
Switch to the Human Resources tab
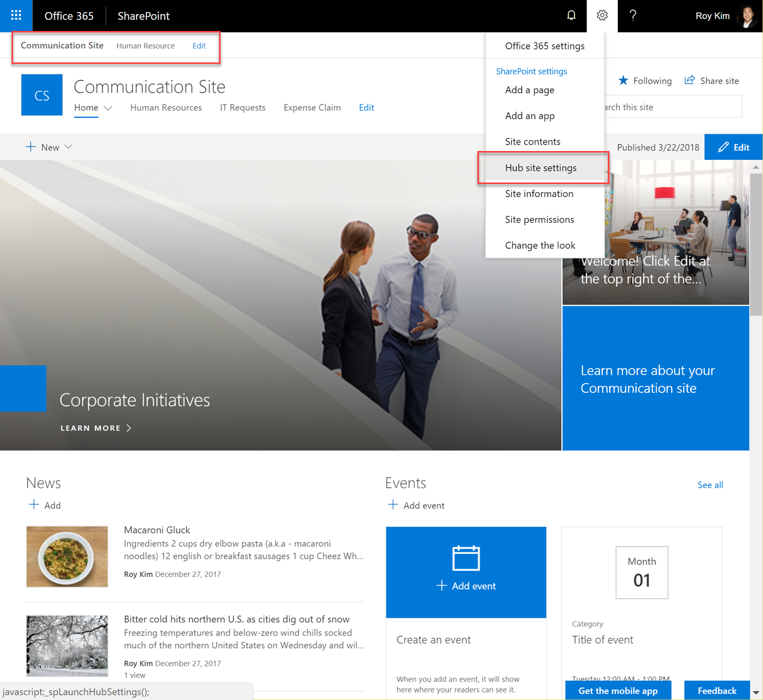[x=166, y=107]
